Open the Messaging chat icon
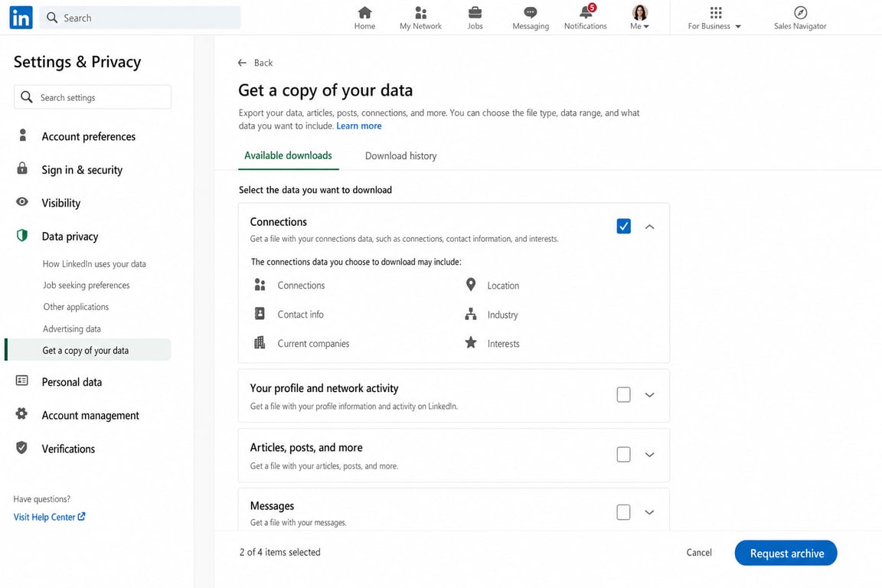The width and height of the screenshot is (882, 588). click(x=530, y=12)
